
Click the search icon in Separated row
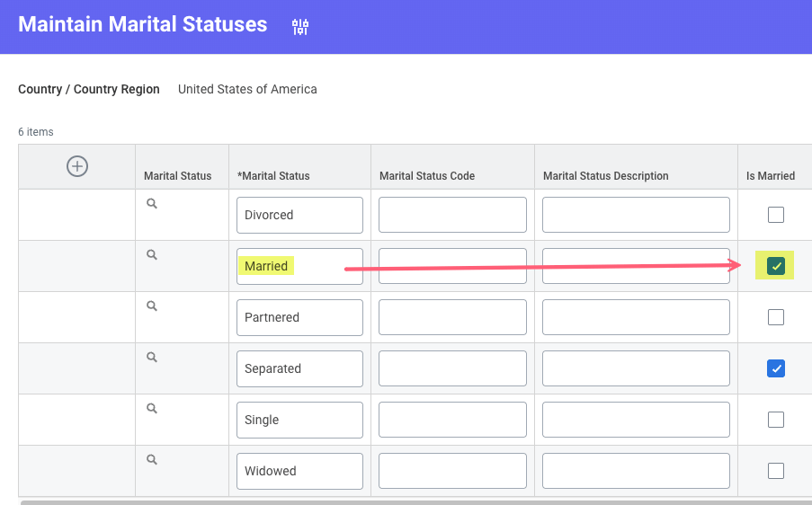point(152,358)
